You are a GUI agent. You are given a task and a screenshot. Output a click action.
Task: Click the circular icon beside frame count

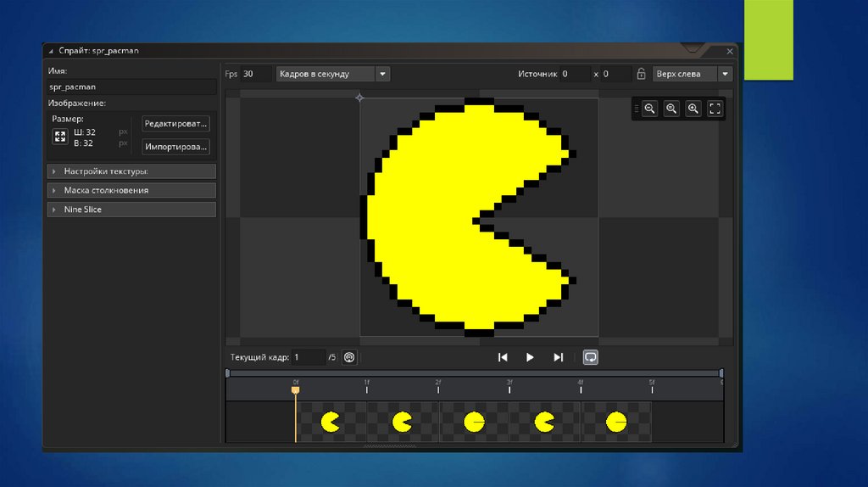pos(349,357)
